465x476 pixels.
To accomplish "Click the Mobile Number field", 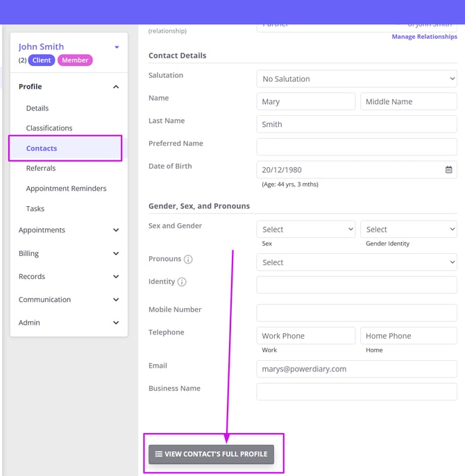I will coord(356,313).
